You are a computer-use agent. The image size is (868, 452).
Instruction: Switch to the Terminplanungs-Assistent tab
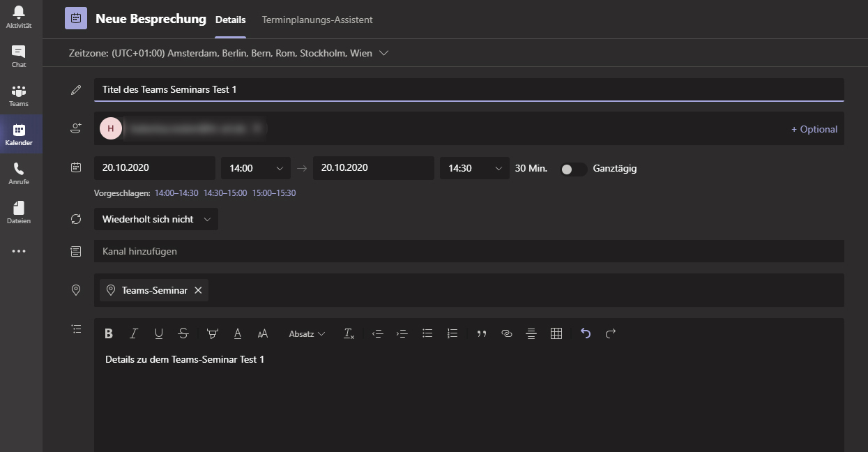317,20
